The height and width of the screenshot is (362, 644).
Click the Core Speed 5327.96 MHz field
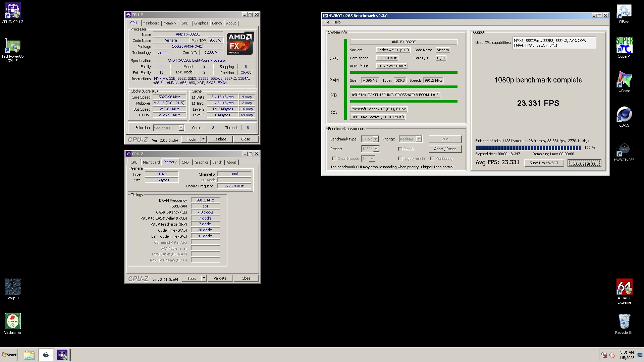[x=169, y=97]
